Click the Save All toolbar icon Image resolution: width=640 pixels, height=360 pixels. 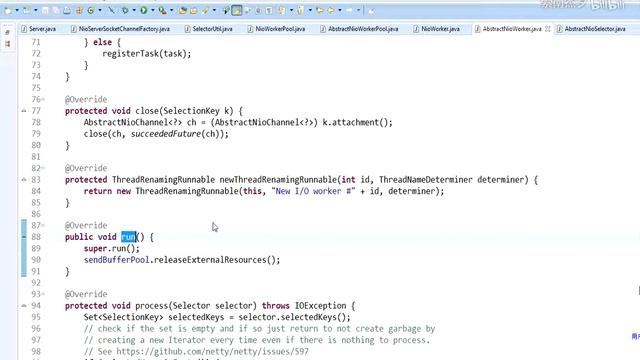coord(56,11)
